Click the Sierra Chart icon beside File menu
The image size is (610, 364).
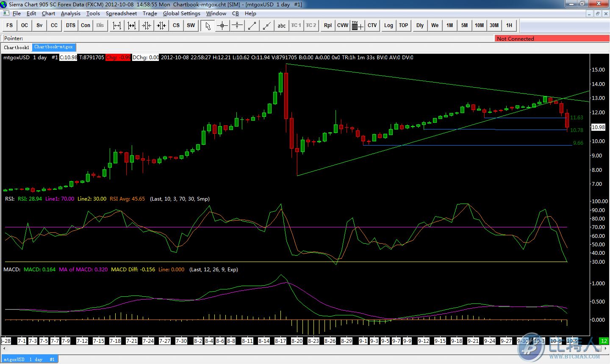(x=6, y=13)
